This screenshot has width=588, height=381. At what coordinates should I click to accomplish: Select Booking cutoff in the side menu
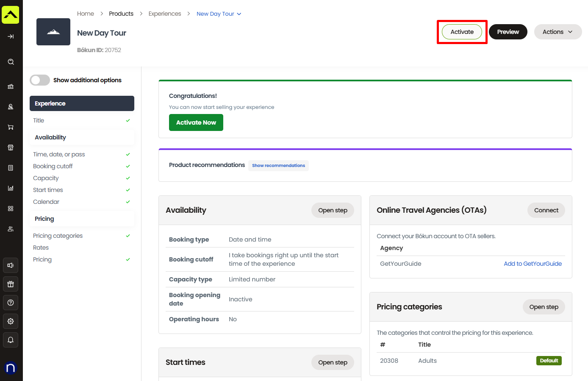point(53,166)
